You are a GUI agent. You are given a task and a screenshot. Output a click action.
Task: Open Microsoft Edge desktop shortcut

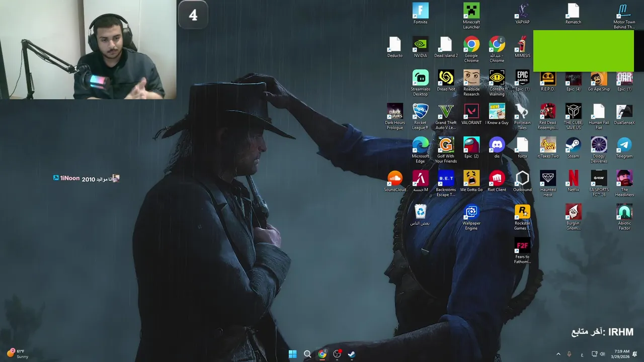click(x=420, y=150)
